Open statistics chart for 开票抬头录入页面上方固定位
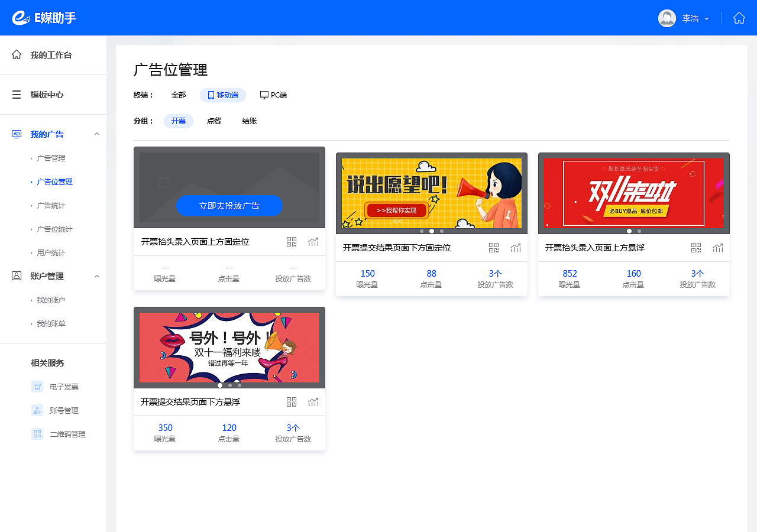 tap(313, 242)
